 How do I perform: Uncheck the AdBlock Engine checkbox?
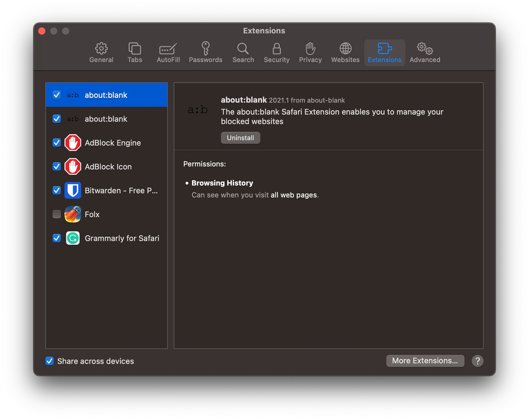(57, 143)
